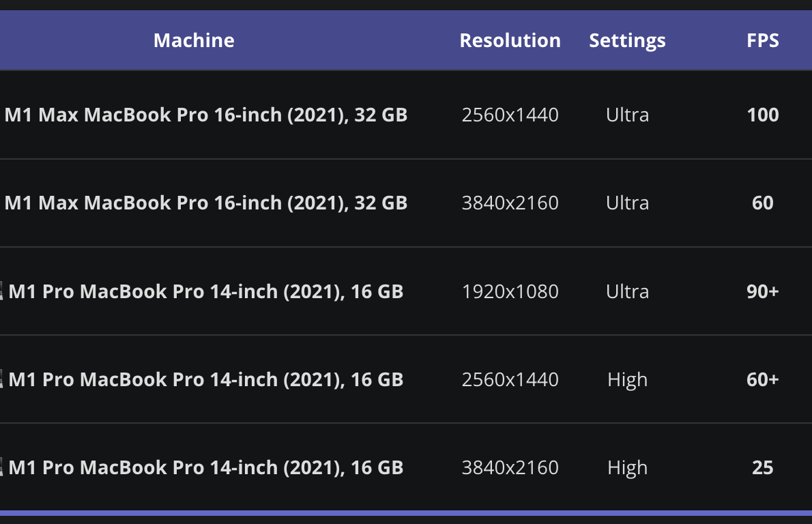Click the small icon beside the 25 FPS machine
Screen dimensions: 812x524
(x=2, y=468)
